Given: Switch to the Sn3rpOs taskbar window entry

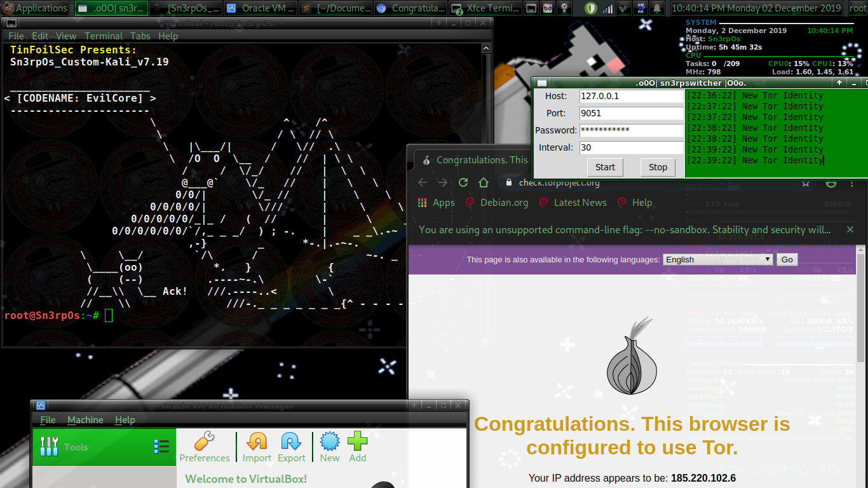Looking at the screenshot, I should tap(186, 8).
